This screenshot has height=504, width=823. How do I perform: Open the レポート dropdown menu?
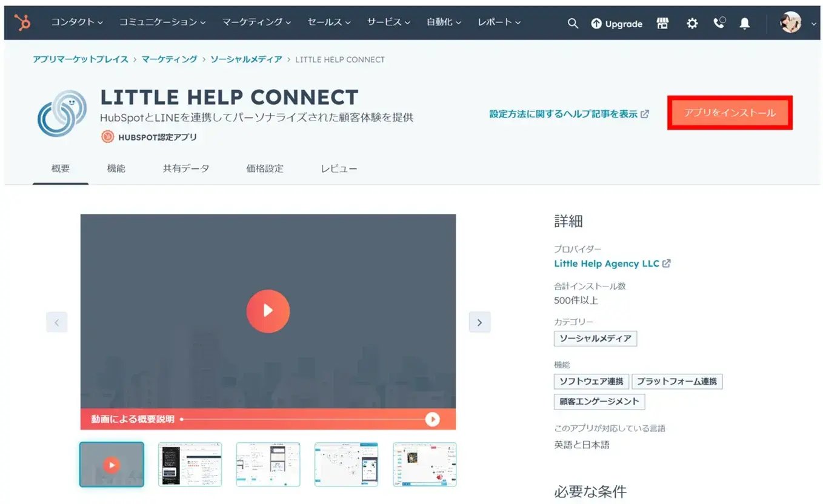(499, 22)
